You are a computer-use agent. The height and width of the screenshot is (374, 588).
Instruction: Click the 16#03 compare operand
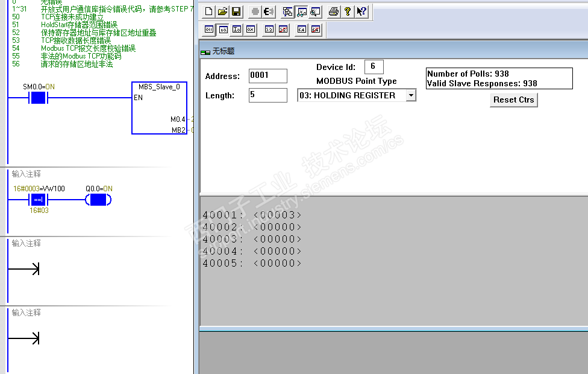[x=39, y=211]
